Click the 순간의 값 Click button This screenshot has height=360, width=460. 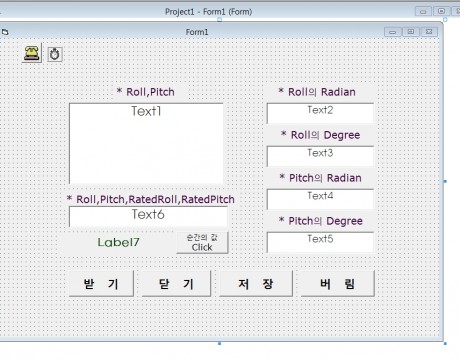pyautogui.click(x=202, y=243)
